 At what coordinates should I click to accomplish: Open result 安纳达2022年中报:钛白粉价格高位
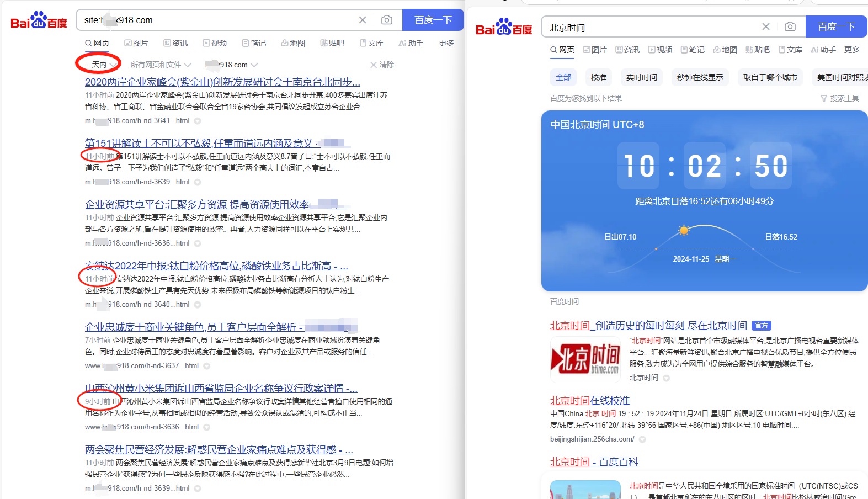point(216,266)
